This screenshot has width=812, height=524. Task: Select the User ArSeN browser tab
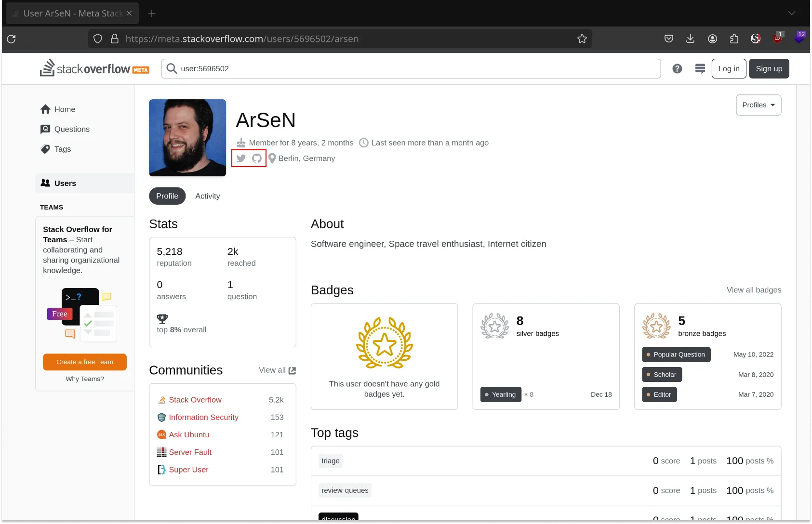pyautogui.click(x=72, y=13)
